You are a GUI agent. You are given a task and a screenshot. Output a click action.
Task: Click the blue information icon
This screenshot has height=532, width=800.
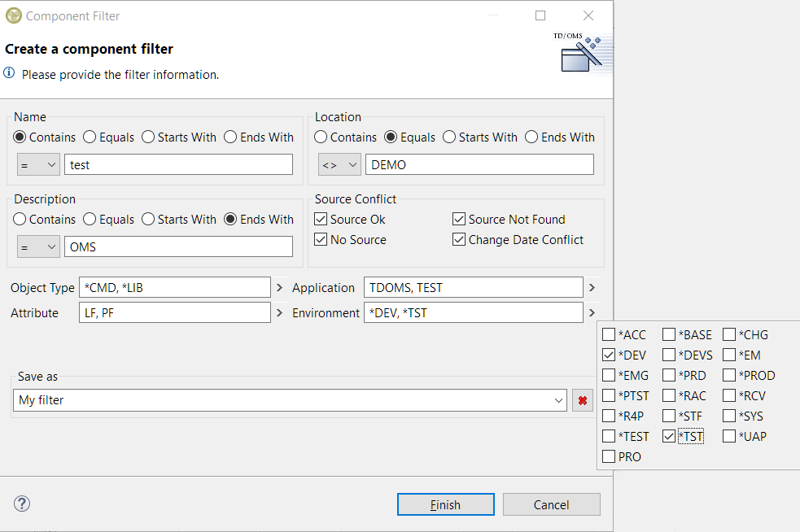tap(10, 74)
